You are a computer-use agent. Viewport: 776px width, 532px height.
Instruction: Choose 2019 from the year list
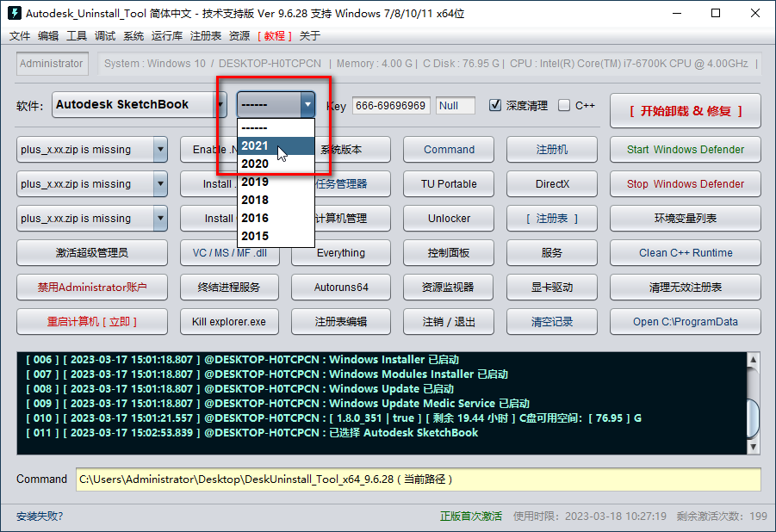pos(276,182)
